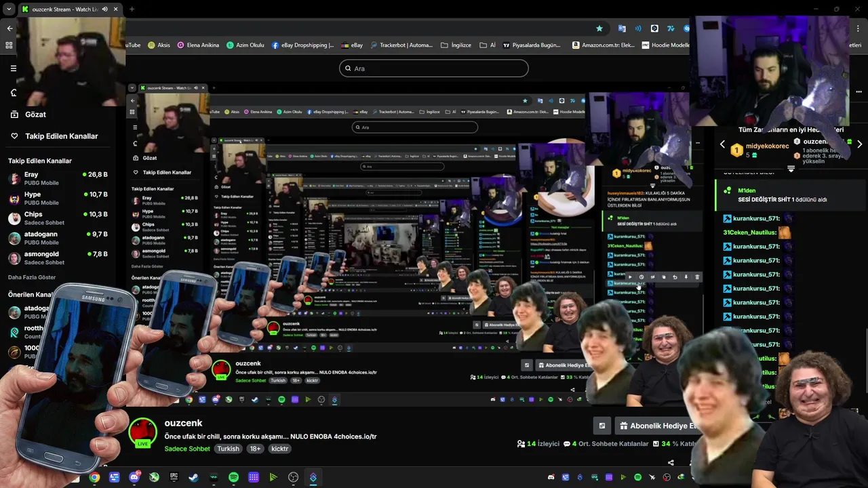Image resolution: width=868 pixels, height=488 pixels.
Task: Open the Trackerbot bookmark
Action: [x=401, y=45]
